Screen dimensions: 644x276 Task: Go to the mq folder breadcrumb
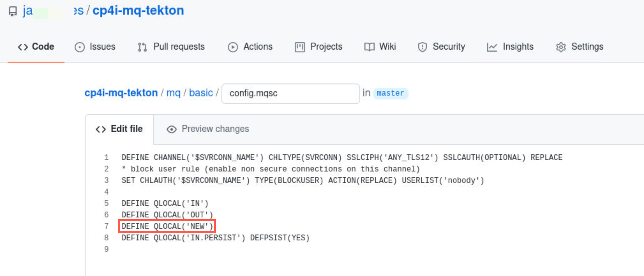173,93
